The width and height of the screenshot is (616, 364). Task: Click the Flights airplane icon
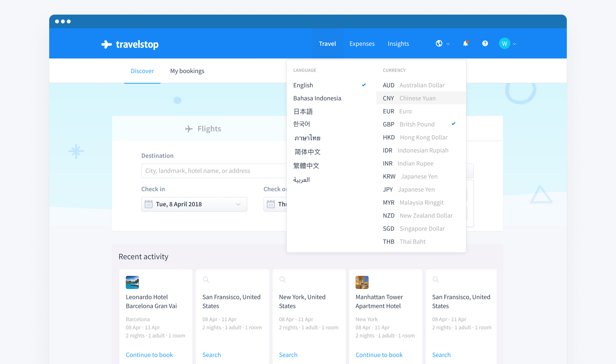(189, 129)
